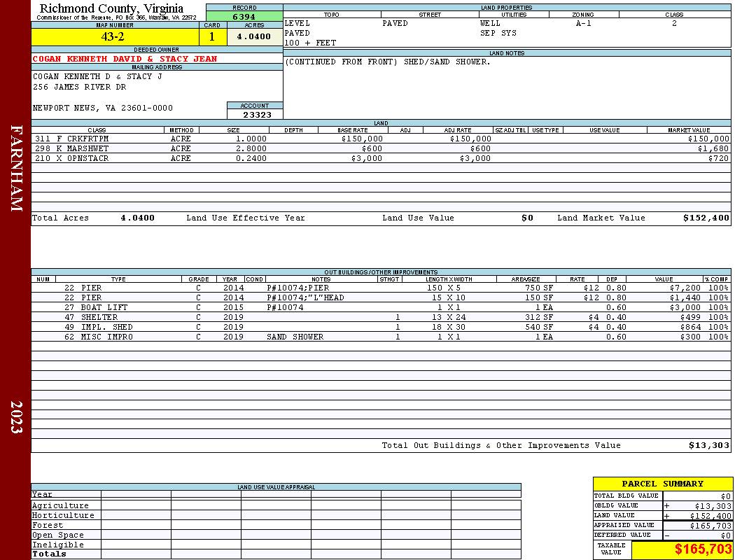Screen dimensions: 735x560
Task: Select the BOAT LIFT outbuilding row
Action: (x=381, y=307)
